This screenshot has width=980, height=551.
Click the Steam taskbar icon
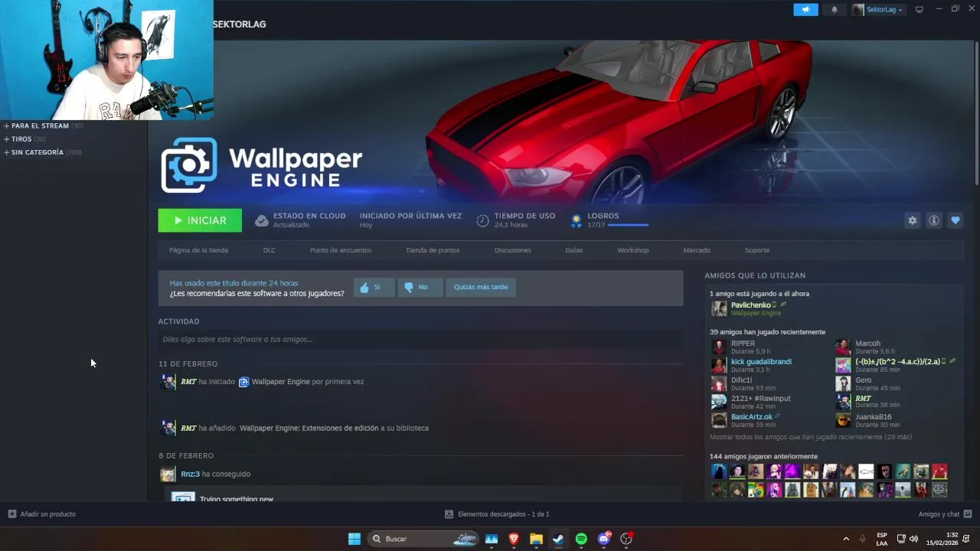coord(558,539)
